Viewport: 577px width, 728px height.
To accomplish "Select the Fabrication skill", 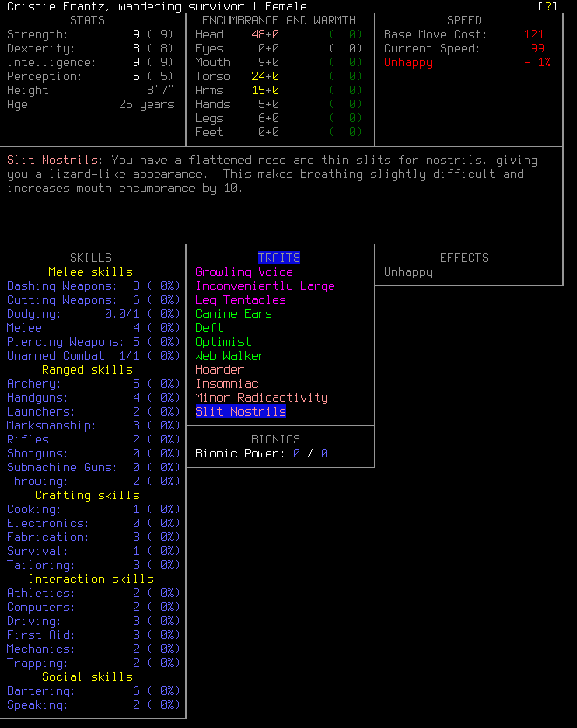I will (93, 537).
